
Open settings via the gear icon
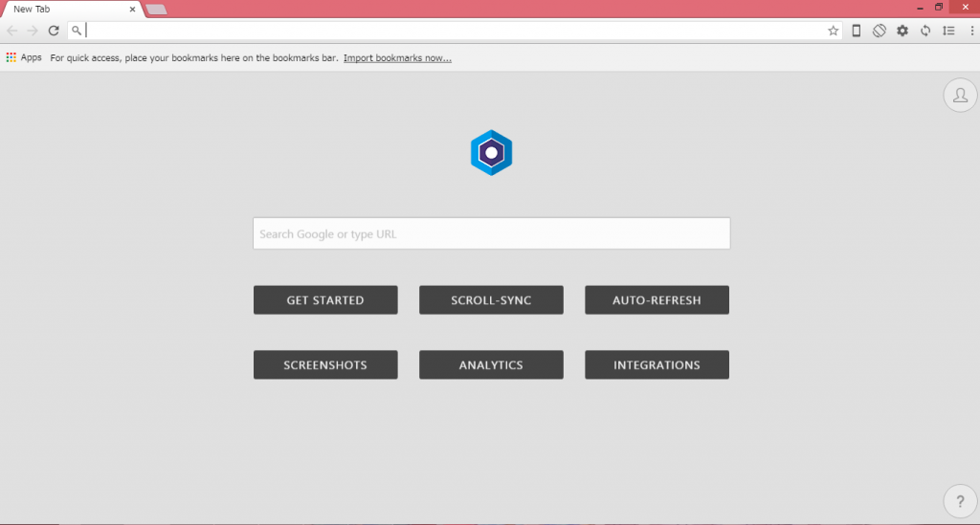point(902,31)
